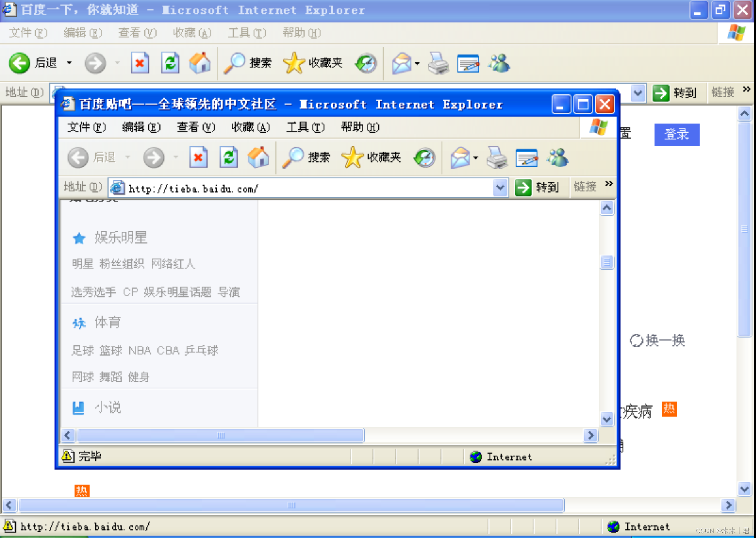Click scroll-right arrow in Tieba window

pos(591,435)
